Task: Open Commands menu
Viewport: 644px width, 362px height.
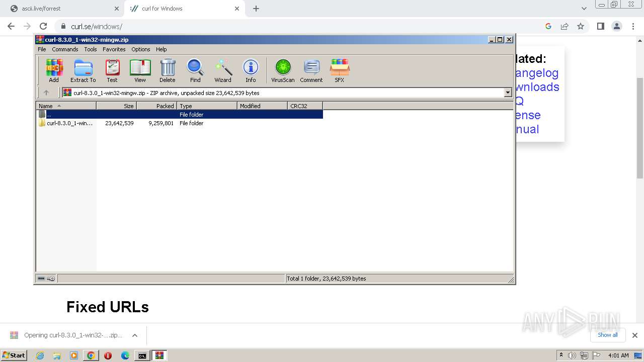Action: coord(65,49)
